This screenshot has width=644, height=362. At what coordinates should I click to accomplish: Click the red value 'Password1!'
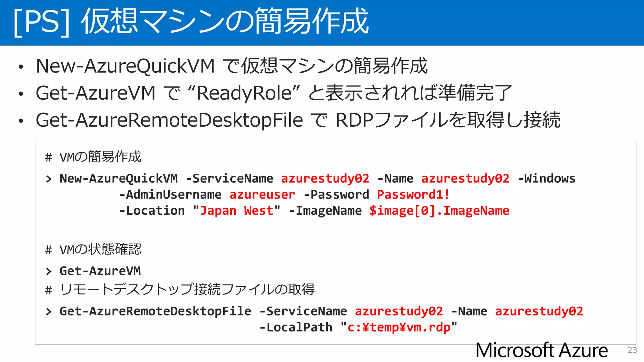pyautogui.click(x=413, y=195)
